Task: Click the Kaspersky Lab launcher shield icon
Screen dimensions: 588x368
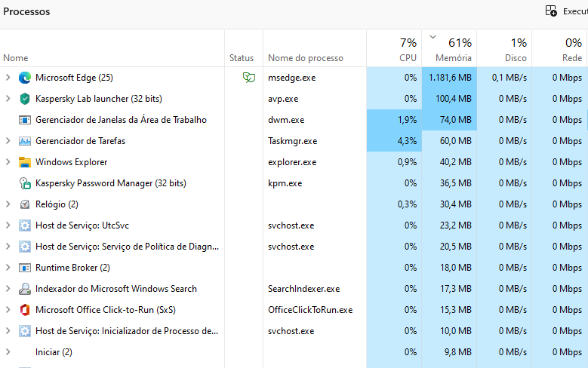Action: click(x=25, y=99)
